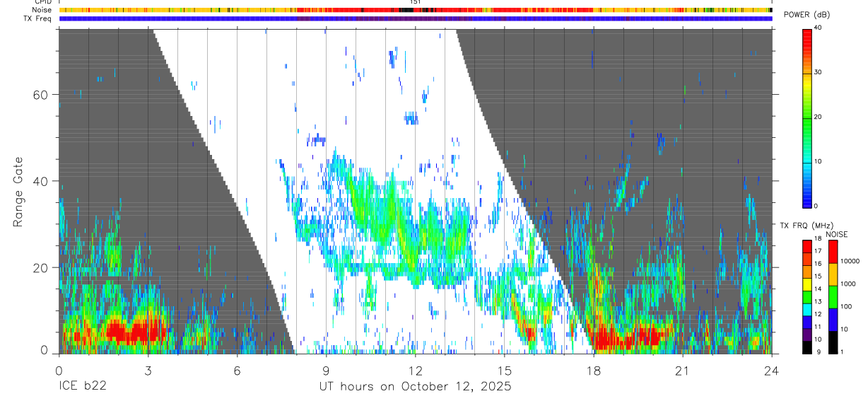The height and width of the screenshot is (401, 868).
Task: Click the Noise color strip above the plot
Action: (x=415, y=10)
